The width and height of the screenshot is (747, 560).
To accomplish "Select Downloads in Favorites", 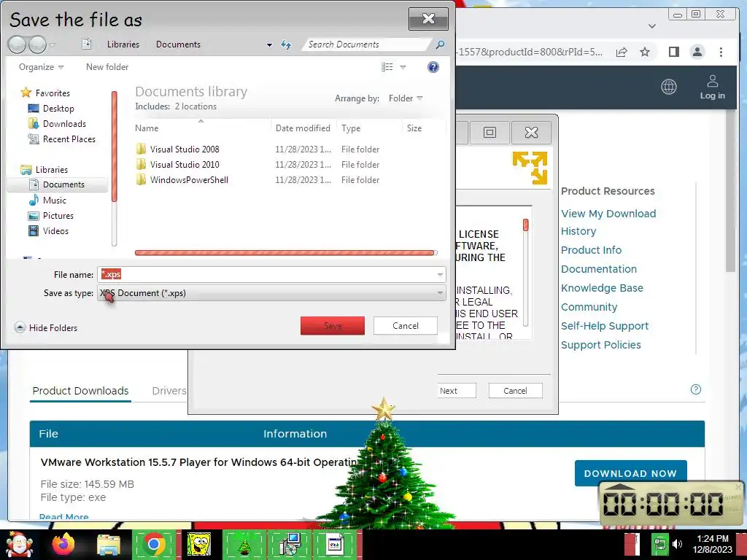I will 64,124.
